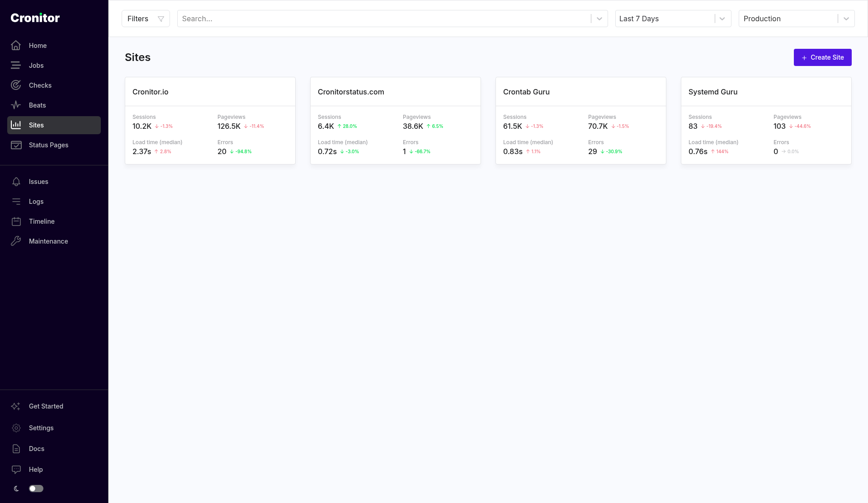Click the funnel icon in Filters
Image resolution: width=868 pixels, height=503 pixels.
[x=160, y=19]
